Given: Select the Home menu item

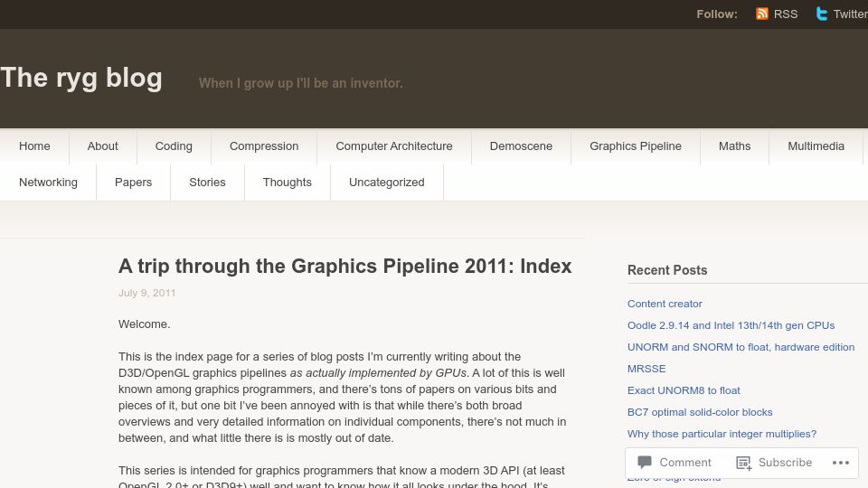Looking at the screenshot, I should tap(34, 146).
